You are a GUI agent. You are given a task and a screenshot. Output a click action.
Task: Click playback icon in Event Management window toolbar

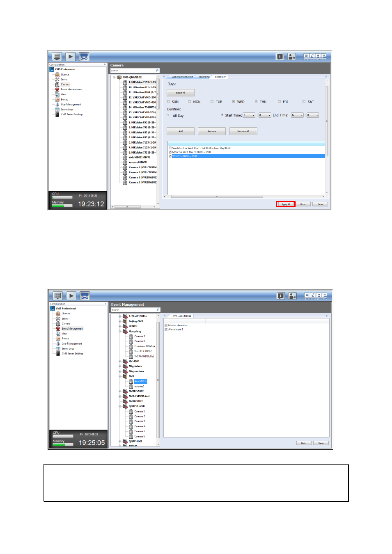point(71,296)
